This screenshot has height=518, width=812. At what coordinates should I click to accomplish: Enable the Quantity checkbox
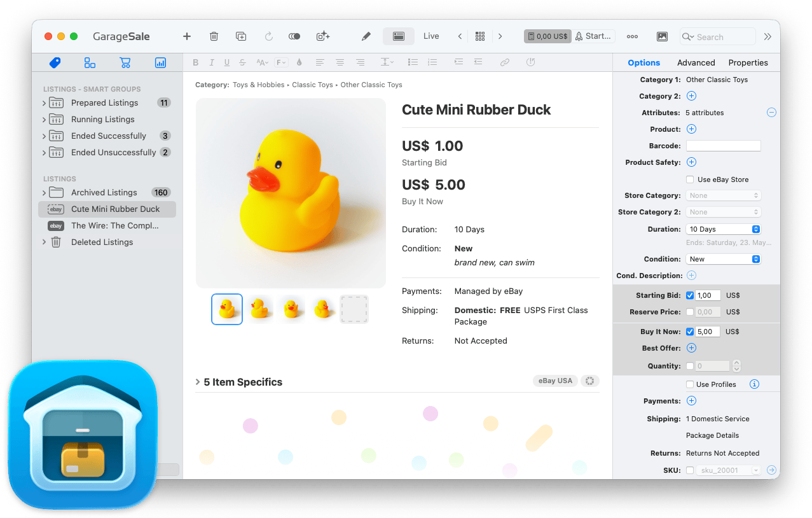690,366
